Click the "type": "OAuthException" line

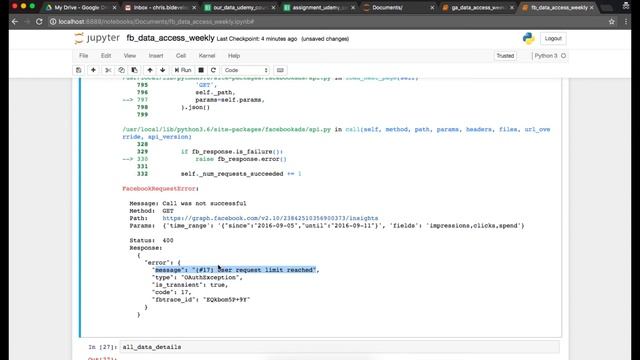pyautogui.click(x=197, y=278)
